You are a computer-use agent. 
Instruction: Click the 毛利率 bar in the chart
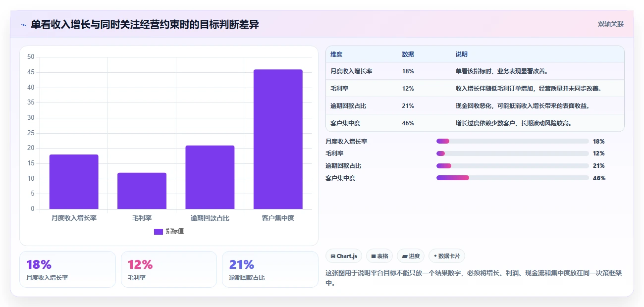pyautogui.click(x=142, y=191)
